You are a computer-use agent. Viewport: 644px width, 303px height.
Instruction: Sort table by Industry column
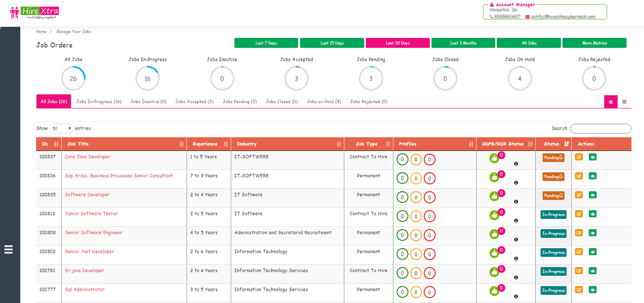(x=288, y=144)
